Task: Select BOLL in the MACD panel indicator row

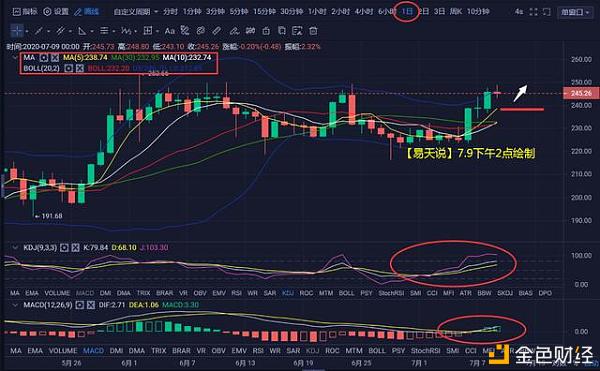Action: click(377, 350)
